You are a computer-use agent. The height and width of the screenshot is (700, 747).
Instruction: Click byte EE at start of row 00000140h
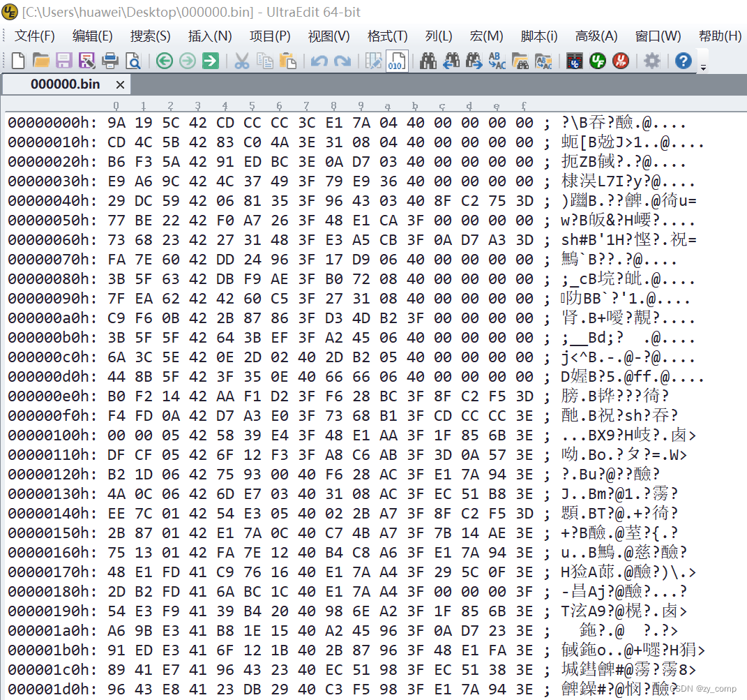(116, 514)
